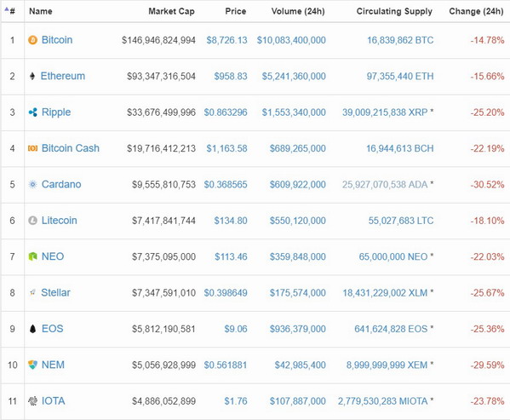The width and height of the screenshot is (510, 420).
Task: Click Ethereum market cap $93,347,316,504
Action: (x=161, y=77)
